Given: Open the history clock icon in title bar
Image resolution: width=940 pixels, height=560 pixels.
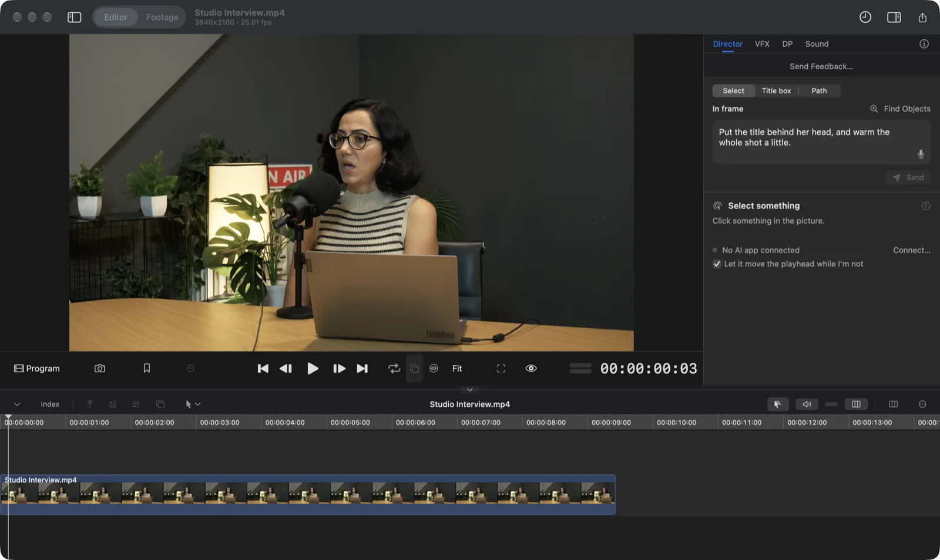Looking at the screenshot, I should 865,17.
